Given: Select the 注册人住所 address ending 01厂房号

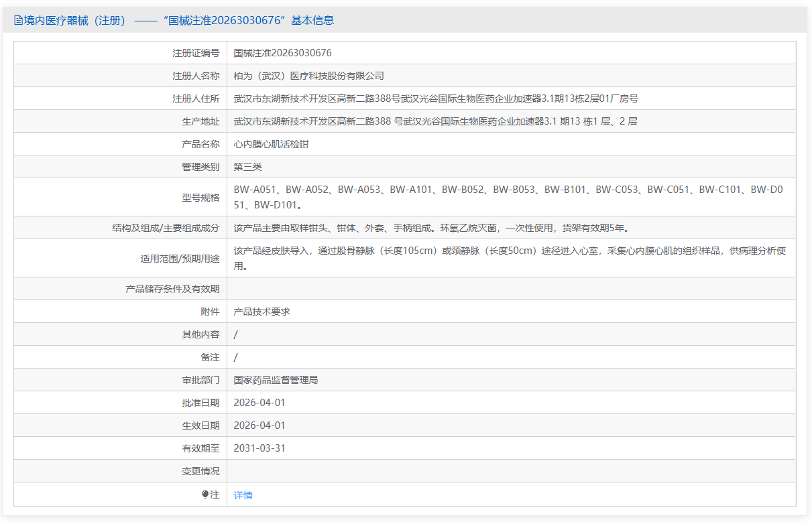Looking at the screenshot, I should pyautogui.click(x=436, y=99).
